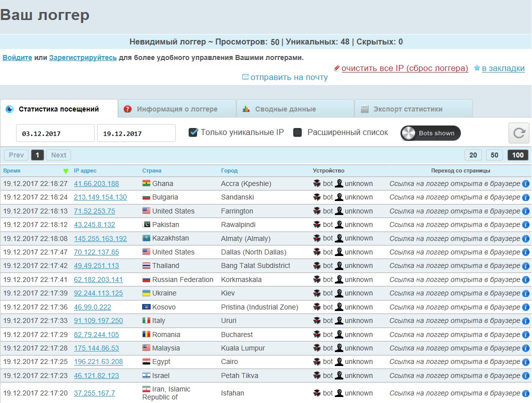
Task: Click the envelope icon for отправить на почту
Action: click(x=245, y=77)
